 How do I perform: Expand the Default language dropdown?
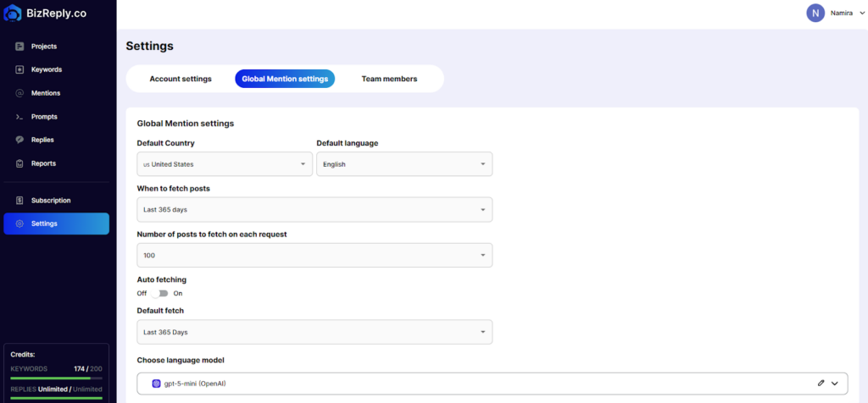(403, 164)
